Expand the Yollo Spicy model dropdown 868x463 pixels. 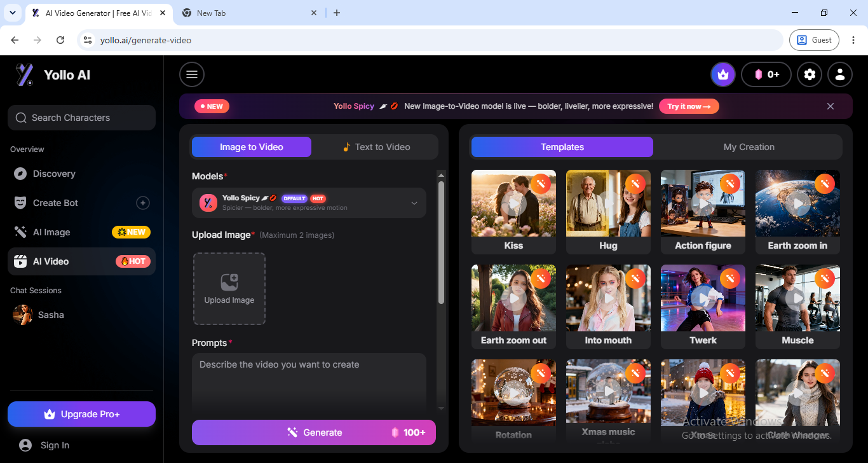(x=309, y=203)
